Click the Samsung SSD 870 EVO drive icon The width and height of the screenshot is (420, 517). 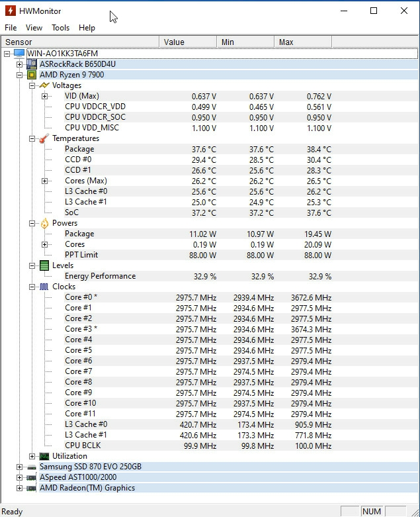point(32,467)
